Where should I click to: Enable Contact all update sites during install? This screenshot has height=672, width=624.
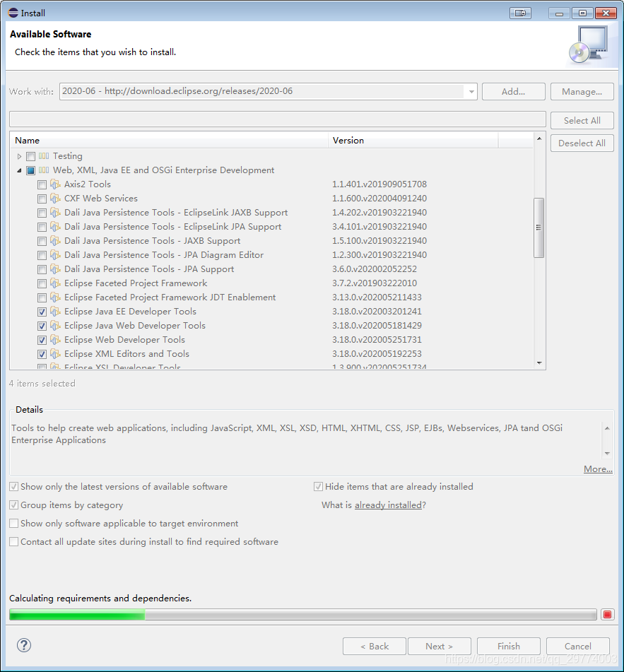pyautogui.click(x=13, y=542)
